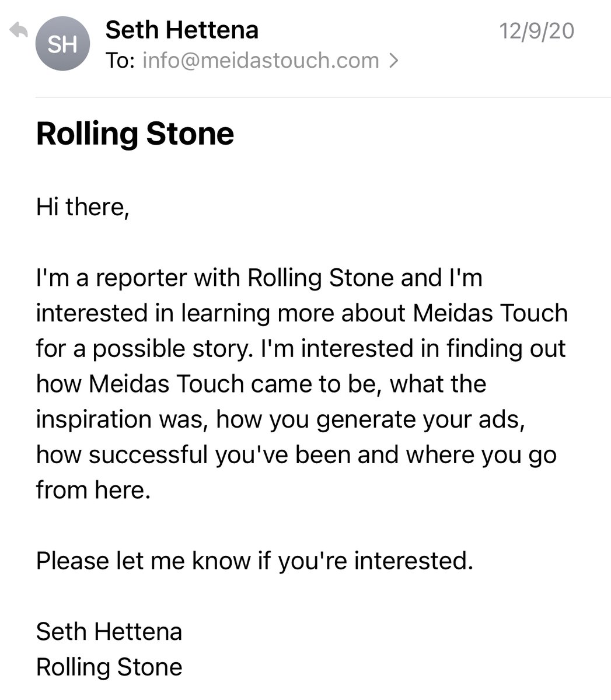Click the Hi there greeting line

(82, 207)
